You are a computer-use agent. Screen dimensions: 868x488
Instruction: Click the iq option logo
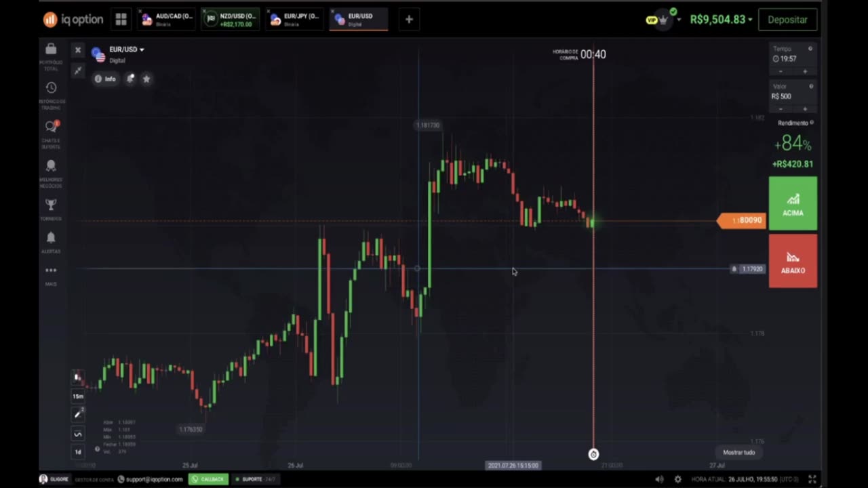pos(73,20)
